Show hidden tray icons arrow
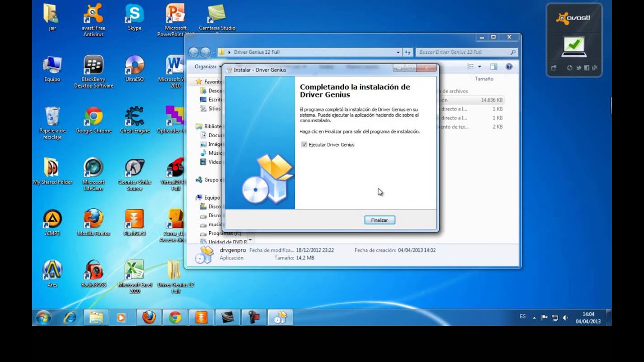Image resolution: width=644 pixels, height=362 pixels. [534, 318]
